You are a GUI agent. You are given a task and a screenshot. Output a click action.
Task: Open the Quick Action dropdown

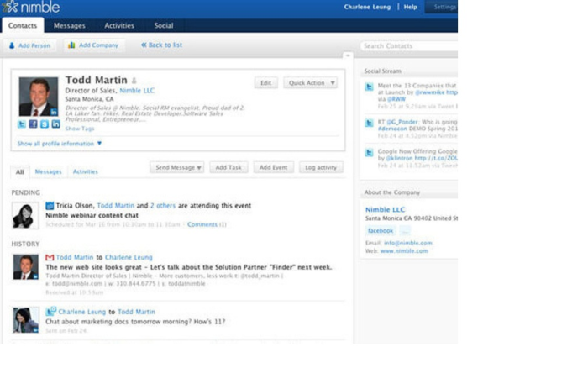coord(310,83)
